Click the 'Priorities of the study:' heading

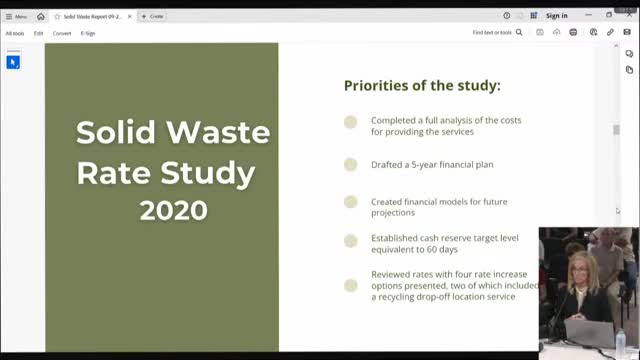point(422,86)
